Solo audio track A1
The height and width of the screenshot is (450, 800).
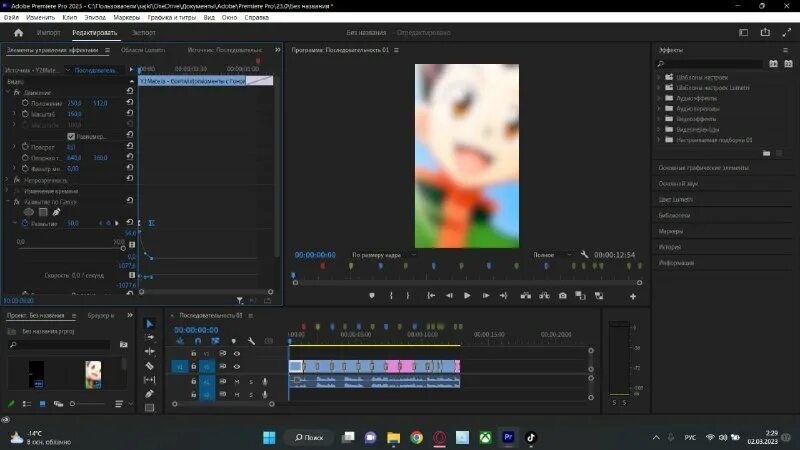tap(251, 381)
